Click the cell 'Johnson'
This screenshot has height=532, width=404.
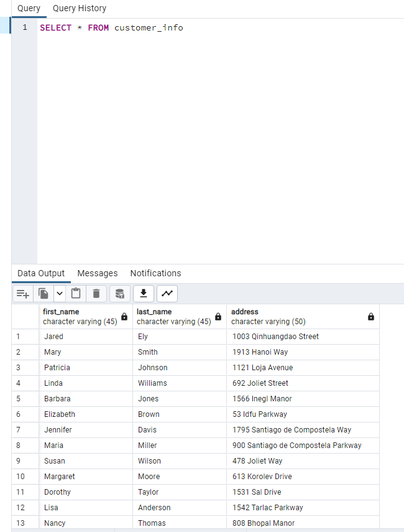click(x=180, y=368)
